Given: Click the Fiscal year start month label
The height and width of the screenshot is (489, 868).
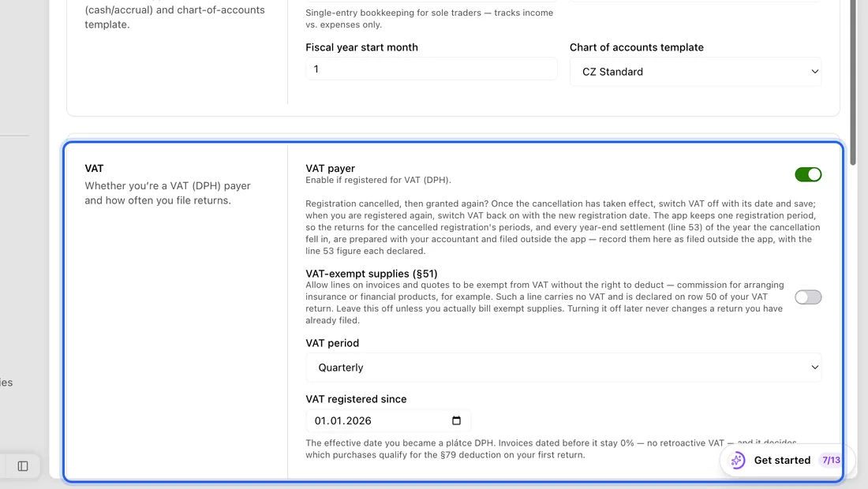Looking at the screenshot, I should pyautogui.click(x=362, y=47).
